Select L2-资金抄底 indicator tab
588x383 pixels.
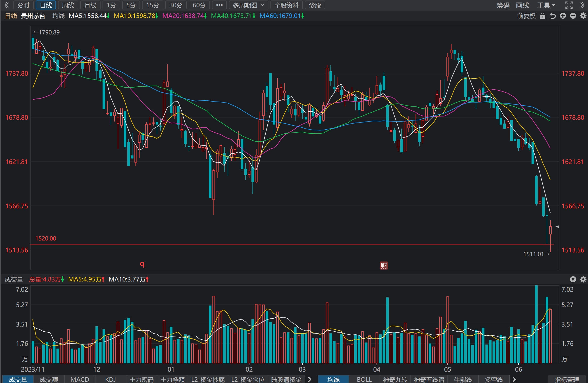pos(208,379)
